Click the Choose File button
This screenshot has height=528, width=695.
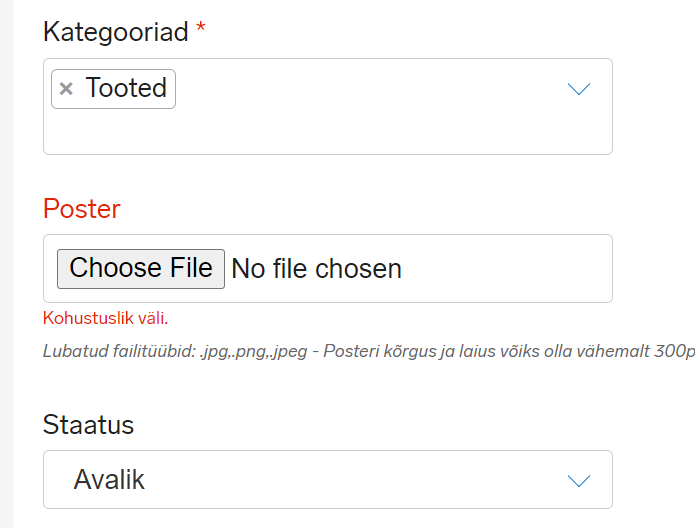(141, 269)
